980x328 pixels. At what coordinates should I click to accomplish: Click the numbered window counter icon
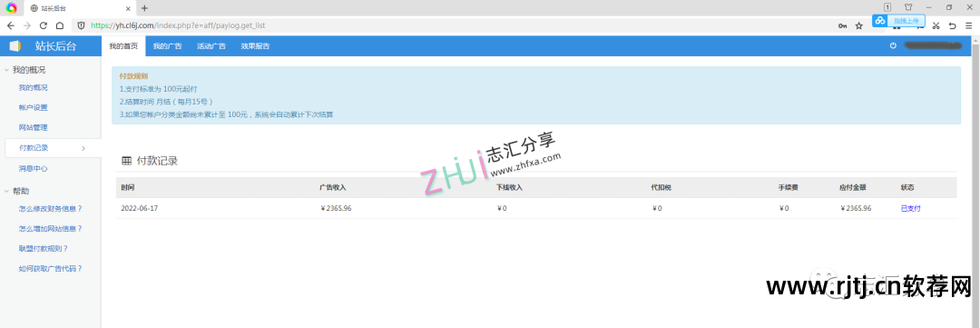tap(887, 7)
